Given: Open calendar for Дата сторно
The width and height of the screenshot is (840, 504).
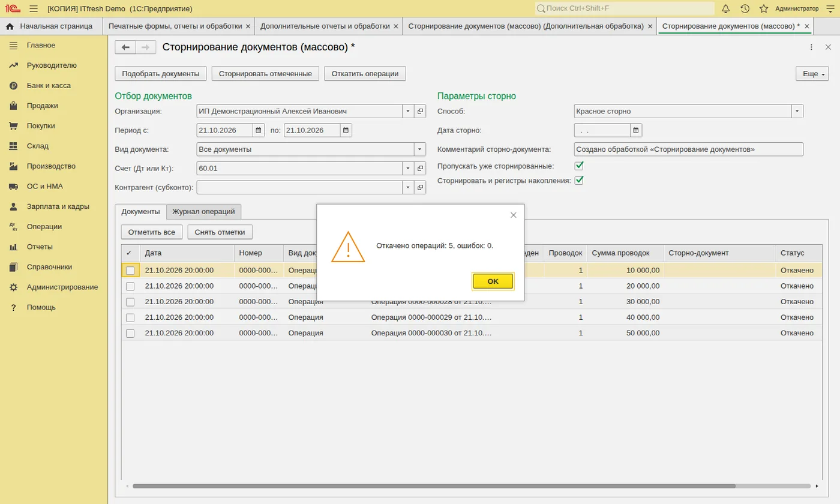Looking at the screenshot, I should (636, 130).
